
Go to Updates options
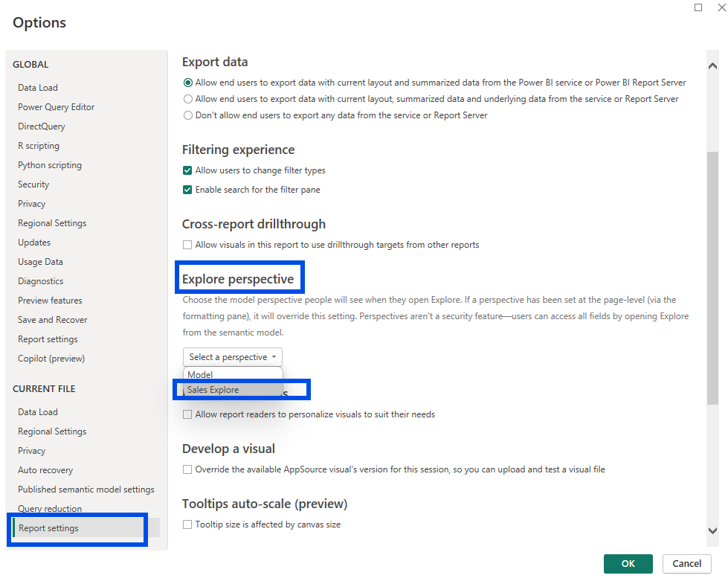[34, 243]
